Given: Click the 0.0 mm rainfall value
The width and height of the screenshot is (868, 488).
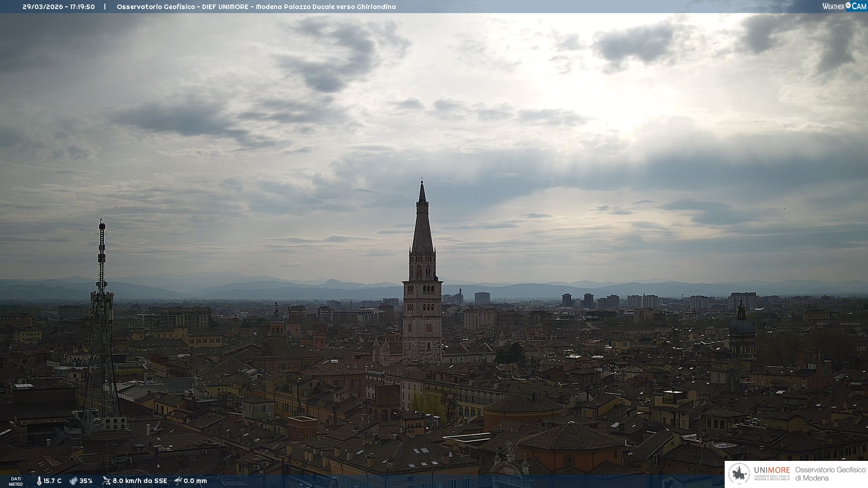Looking at the screenshot, I should (x=195, y=481).
